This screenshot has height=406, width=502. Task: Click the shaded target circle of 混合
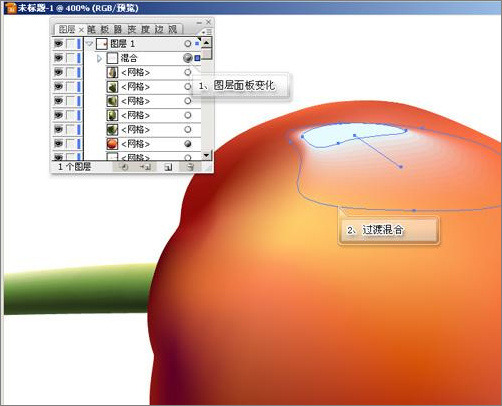click(x=188, y=58)
